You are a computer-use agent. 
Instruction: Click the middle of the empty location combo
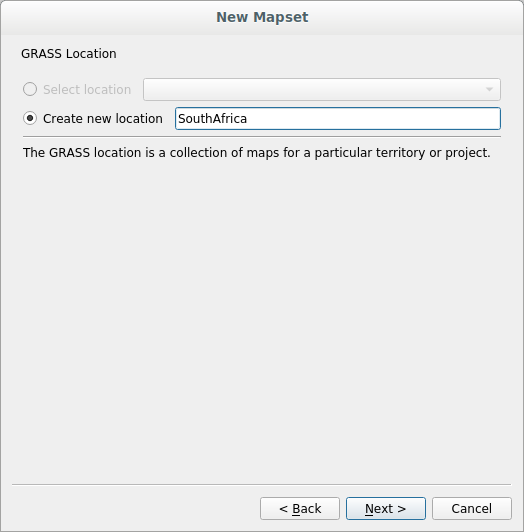(312, 90)
